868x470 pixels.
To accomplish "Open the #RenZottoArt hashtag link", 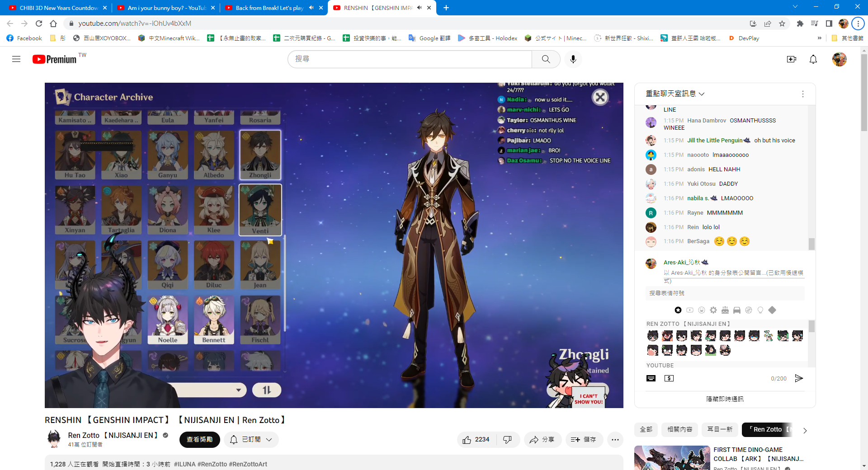I will pyautogui.click(x=248, y=464).
